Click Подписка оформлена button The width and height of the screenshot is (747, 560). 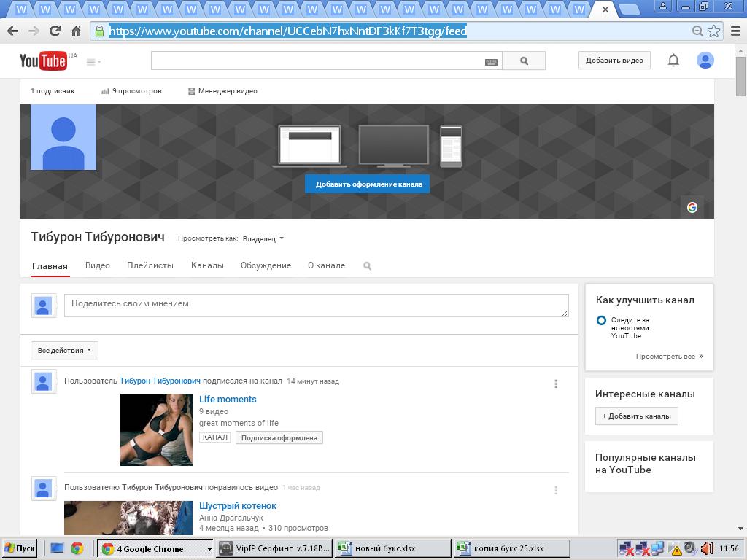point(279,437)
